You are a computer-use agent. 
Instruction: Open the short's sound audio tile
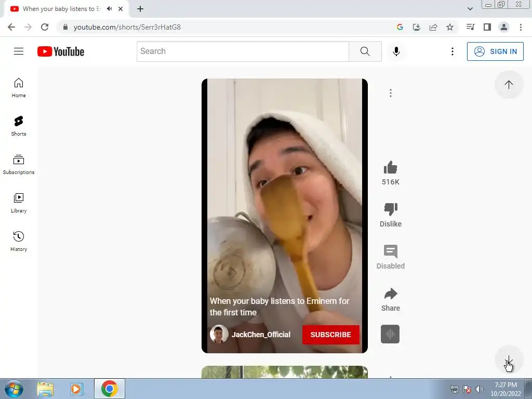[390, 334]
